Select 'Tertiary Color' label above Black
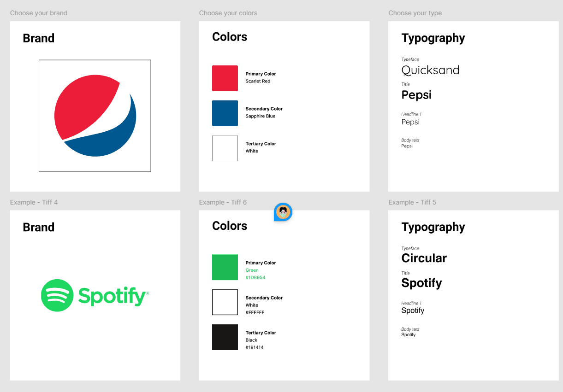Viewport: 563px width, 392px height. tap(261, 333)
